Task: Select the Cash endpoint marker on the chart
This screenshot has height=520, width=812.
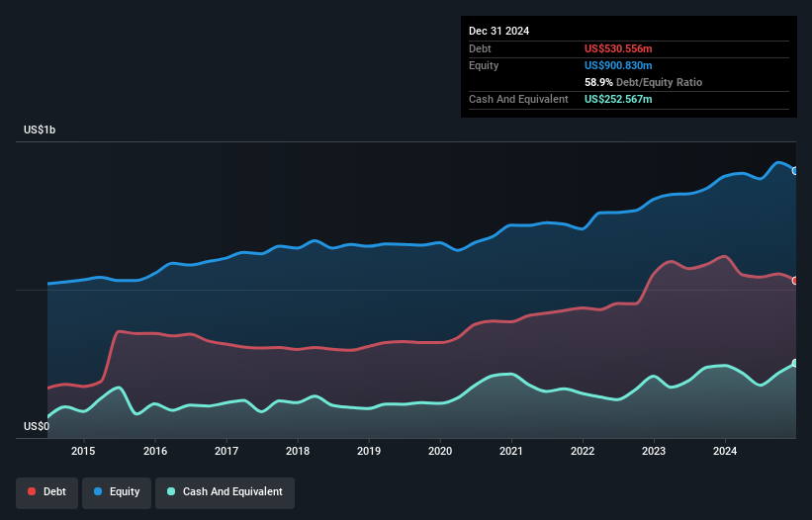Action: (795, 363)
